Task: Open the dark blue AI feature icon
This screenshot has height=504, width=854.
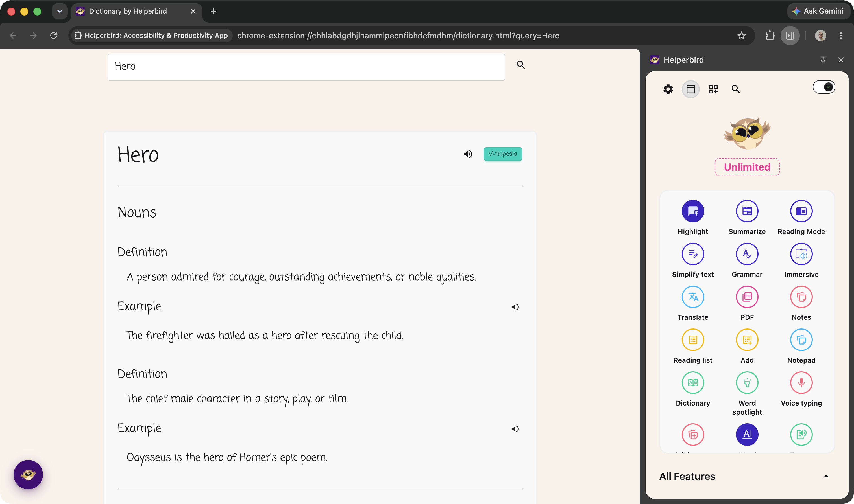Action: pyautogui.click(x=747, y=434)
